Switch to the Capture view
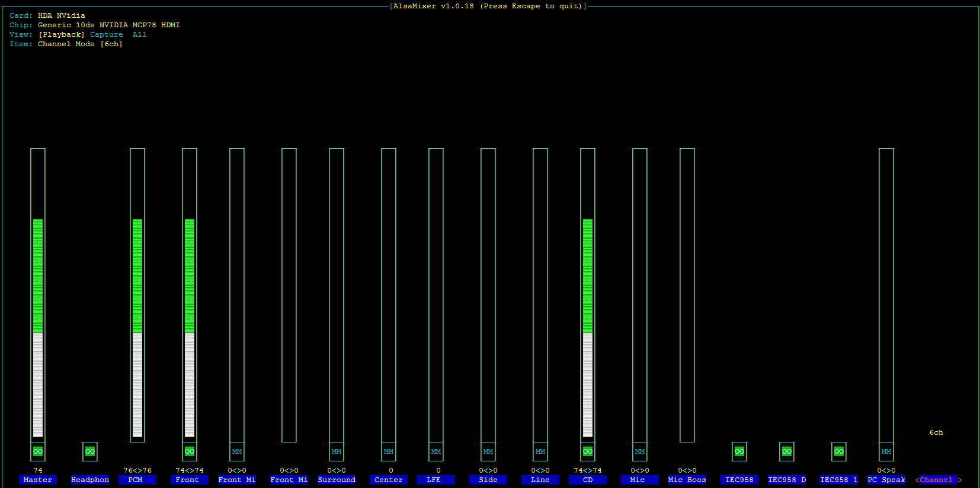Image resolution: width=980 pixels, height=488 pixels. (106, 34)
